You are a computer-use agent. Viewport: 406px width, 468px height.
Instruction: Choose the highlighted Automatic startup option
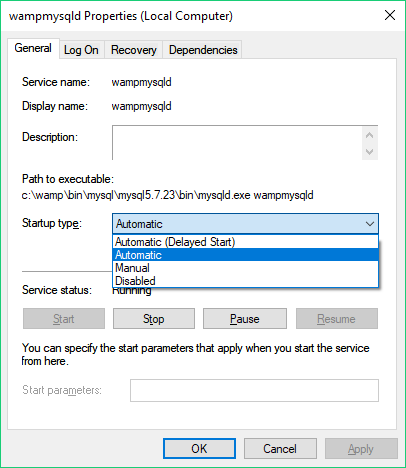[x=245, y=255]
